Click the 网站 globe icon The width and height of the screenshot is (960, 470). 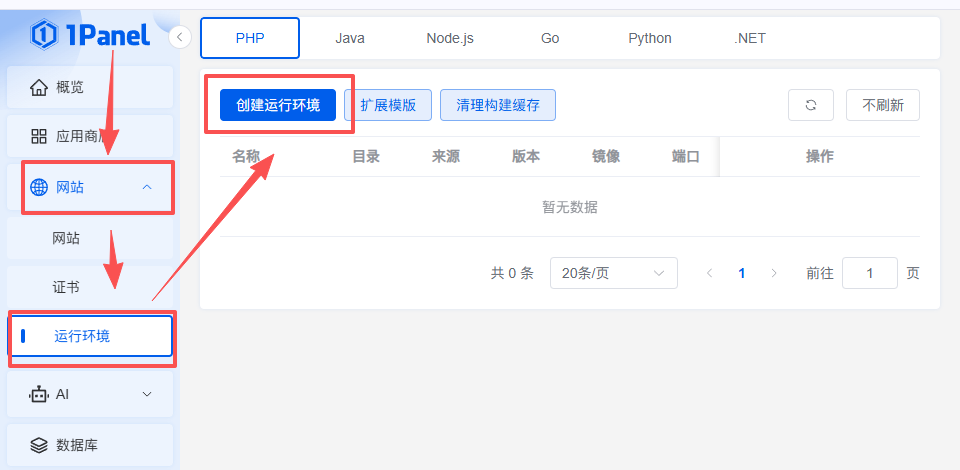tap(39, 187)
